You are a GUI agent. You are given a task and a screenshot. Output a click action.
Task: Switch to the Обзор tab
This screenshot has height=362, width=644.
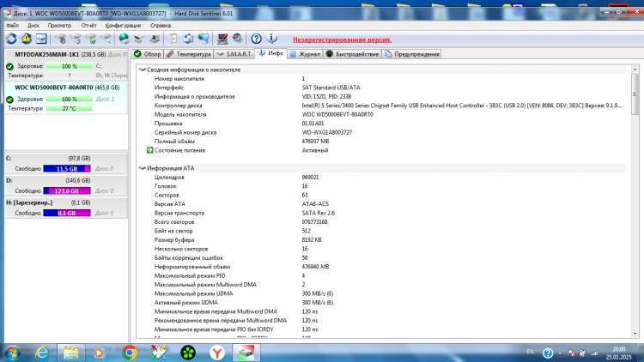pos(148,54)
